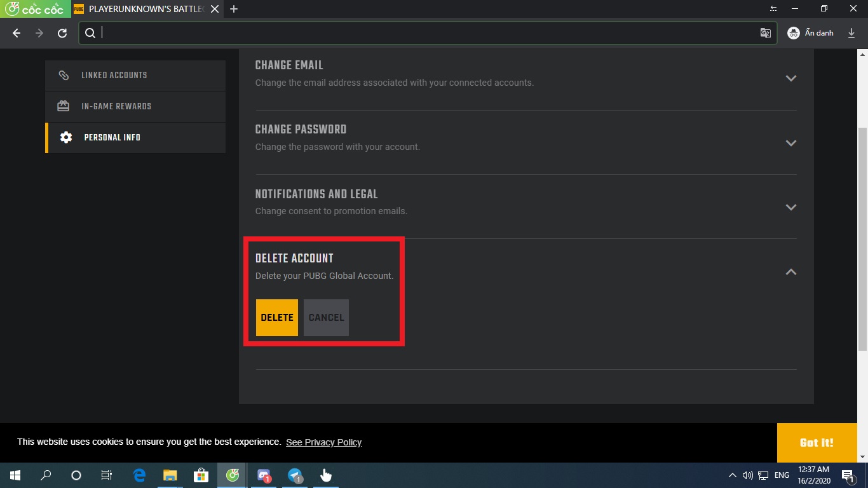868x488 pixels.
Task: Open the See Privacy Policy link
Action: 323,442
